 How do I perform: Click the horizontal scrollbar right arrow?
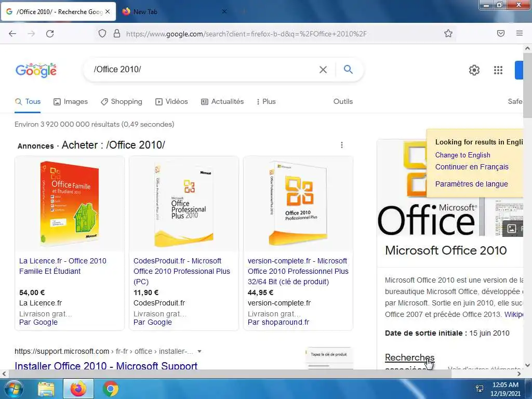coord(519,374)
